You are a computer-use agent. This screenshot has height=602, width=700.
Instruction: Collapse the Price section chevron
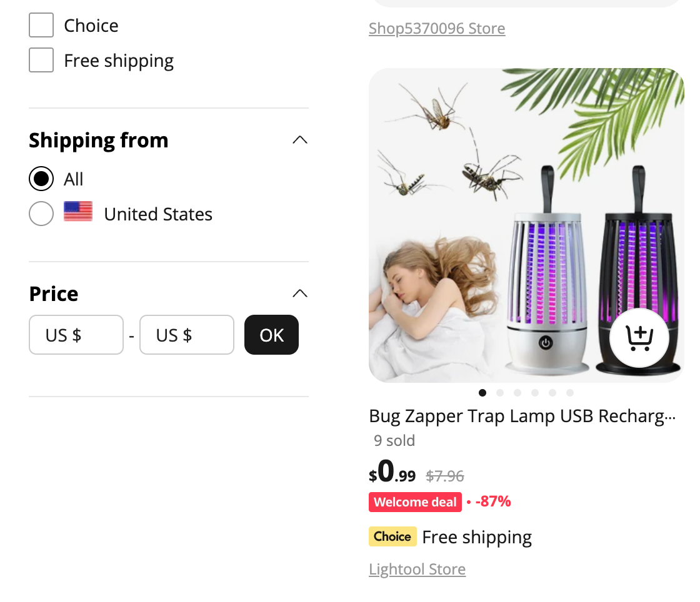(x=299, y=293)
